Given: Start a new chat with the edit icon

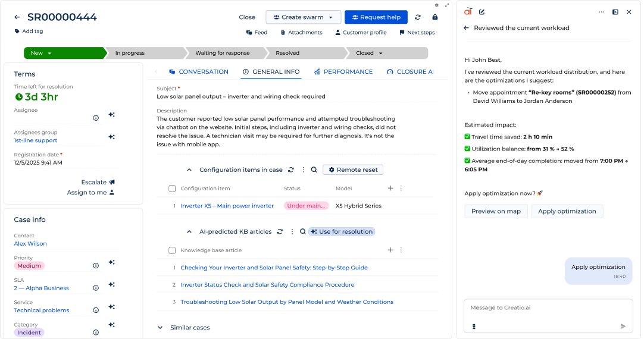Looking at the screenshot, I should tap(482, 12).
